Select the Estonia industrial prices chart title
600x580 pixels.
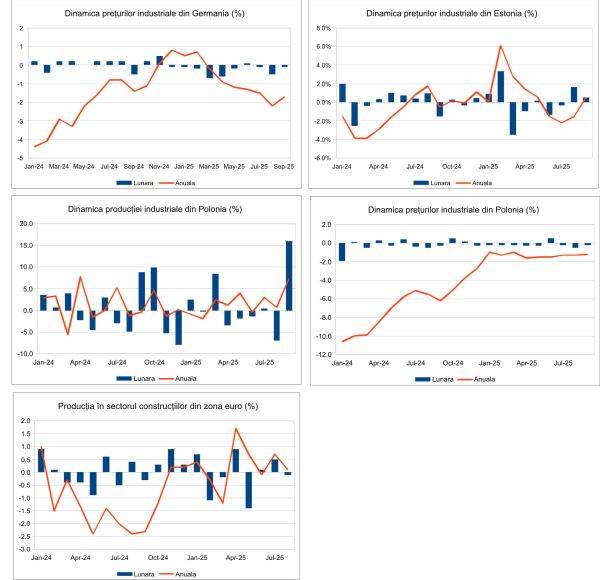coord(452,14)
